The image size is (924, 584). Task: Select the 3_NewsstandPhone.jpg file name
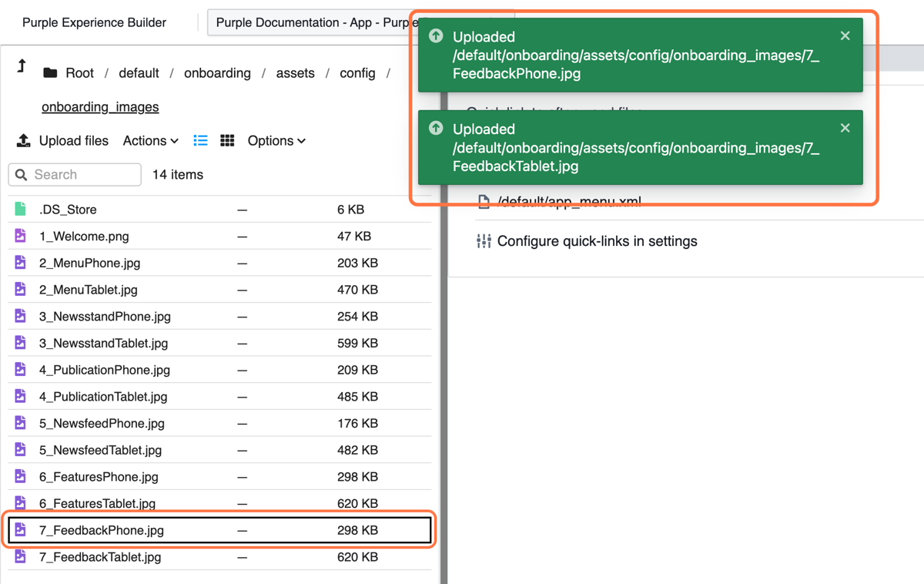(x=105, y=316)
